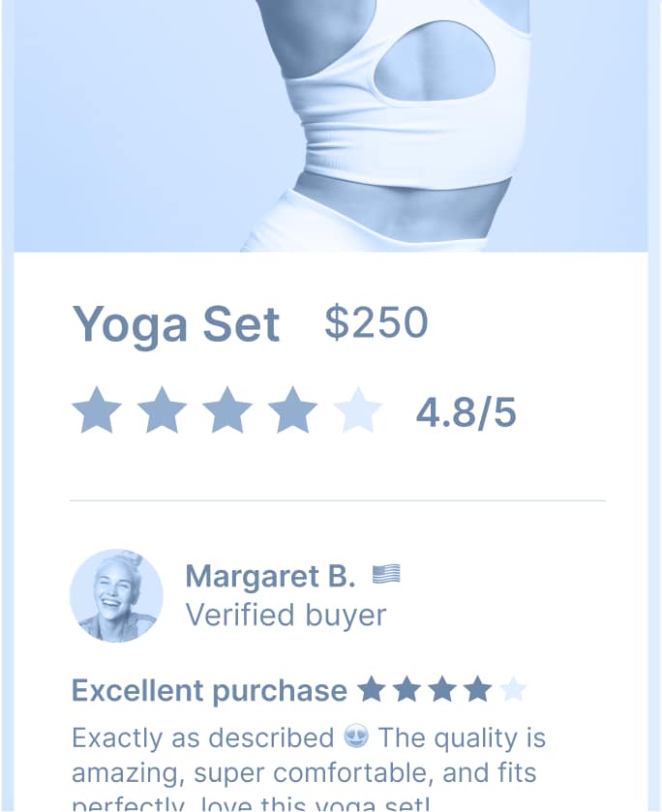Viewport: 662px width, 812px height.
Task: Click the Verified buyer label
Action: pyautogui.click(x=286, y=615)
